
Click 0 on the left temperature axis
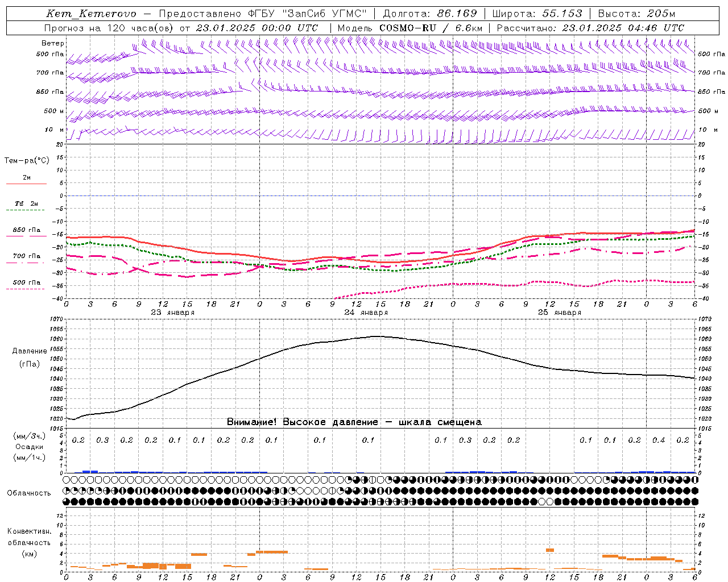coord(62,196)
